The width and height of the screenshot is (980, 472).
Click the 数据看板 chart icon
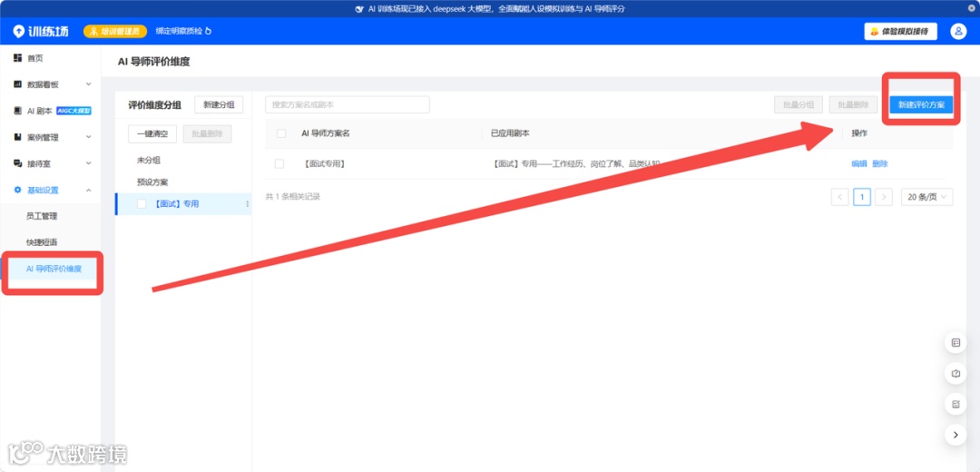(x=17, y=84)
